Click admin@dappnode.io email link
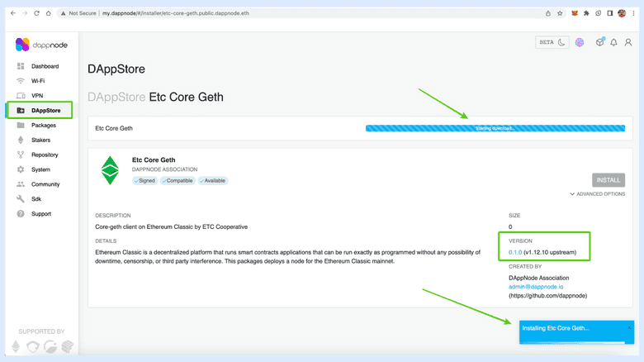Screen dimensions: 644x362 tap(537, 286)
